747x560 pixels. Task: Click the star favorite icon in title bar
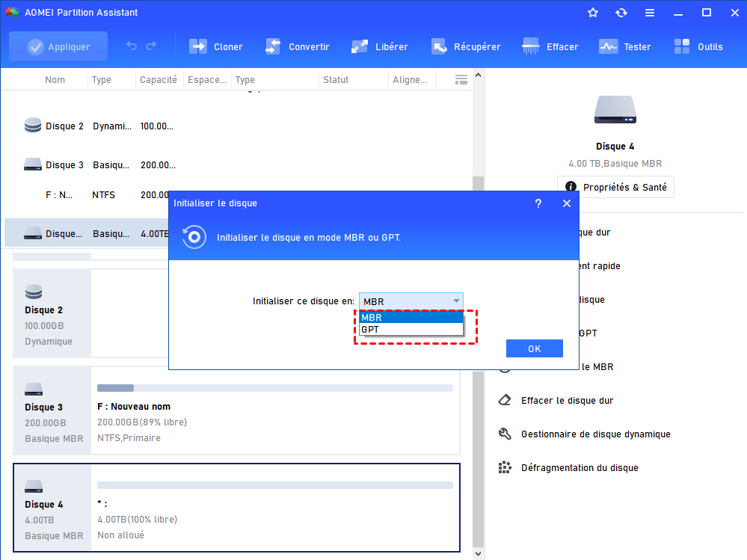point(593,13)
